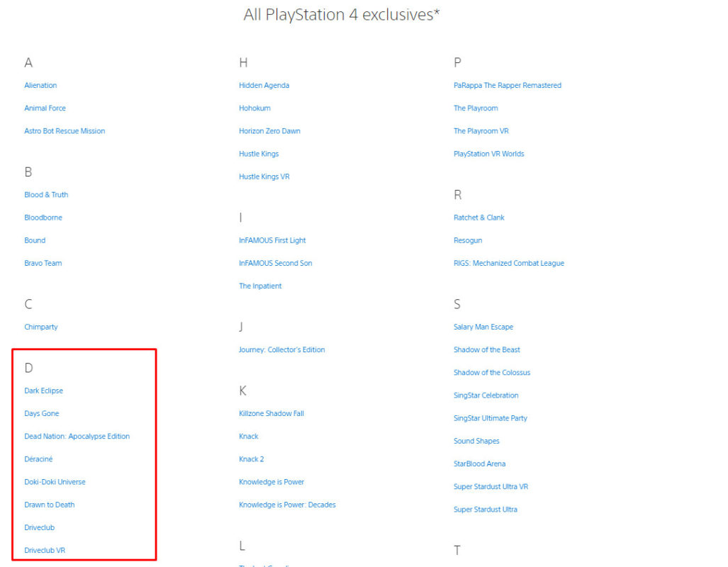Open the Ratchet & Clank link
728x567 pixels.
479,218
